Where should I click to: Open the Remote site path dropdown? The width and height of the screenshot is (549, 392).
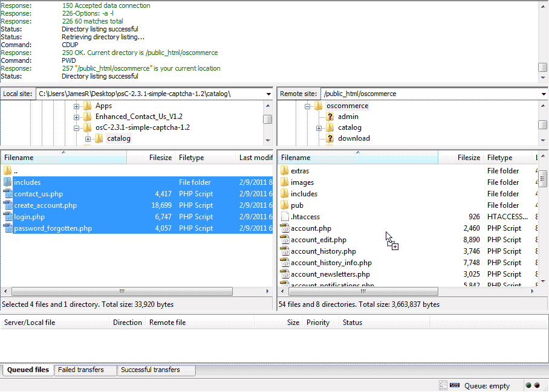click(544, 94)
